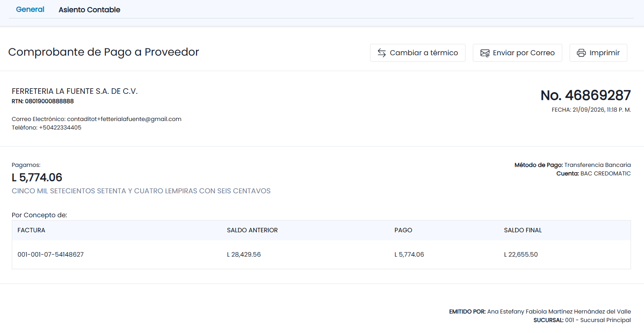Click the previous balance L 28,429.56
This screenshot has height=333, width=644.
tap(244, 255)
